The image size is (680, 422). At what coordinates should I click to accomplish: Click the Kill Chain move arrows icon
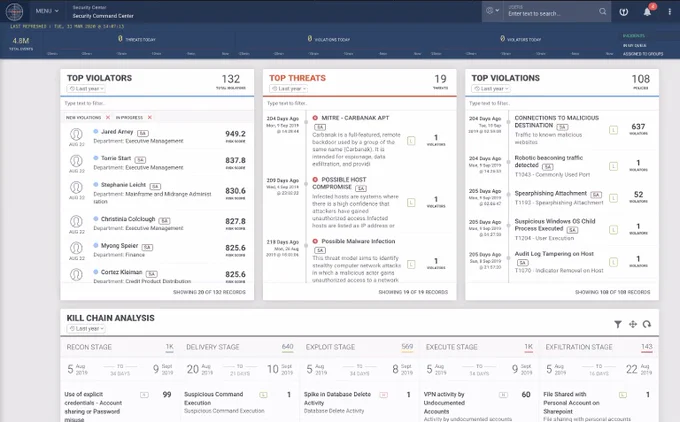tap(633, 324)
